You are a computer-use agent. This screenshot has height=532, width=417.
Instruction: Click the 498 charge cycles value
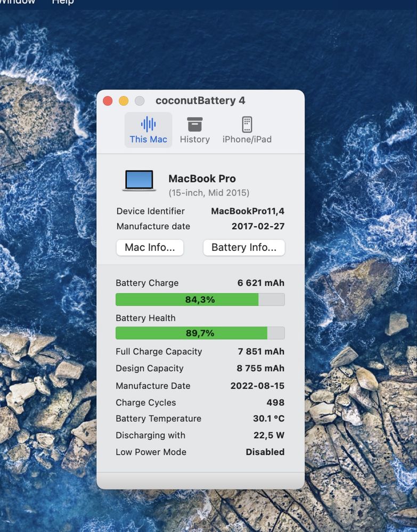click(275, 403)
